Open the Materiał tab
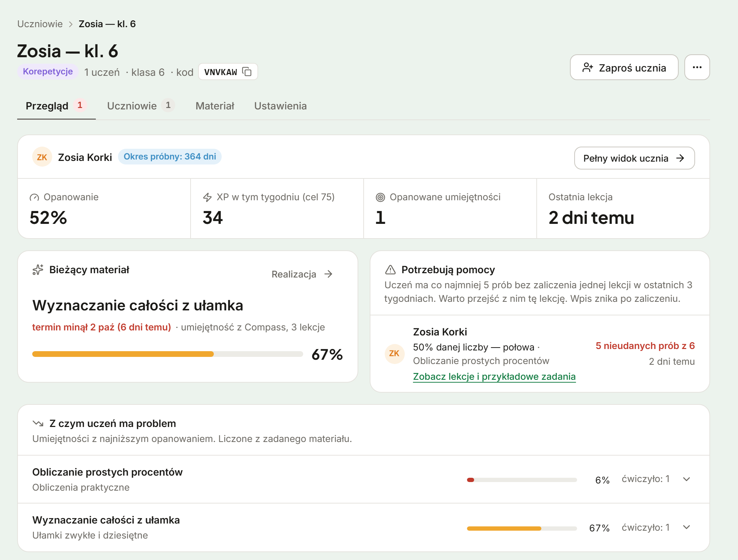Image resolution: width=738 pixels, height=560 pixels. coord(215,106)
